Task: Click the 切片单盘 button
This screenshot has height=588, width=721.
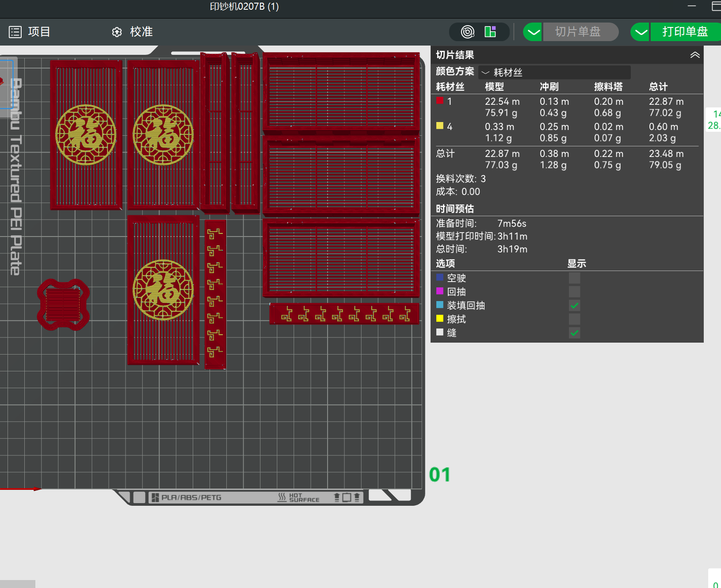Action: tap(580, 32)
